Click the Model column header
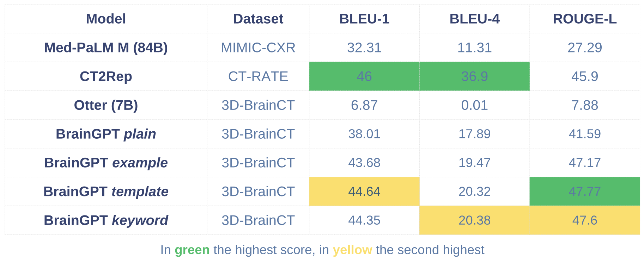 106,19
